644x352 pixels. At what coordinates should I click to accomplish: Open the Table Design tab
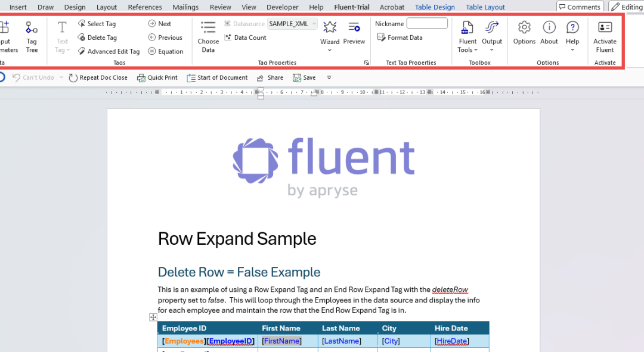(x=435, y=7)
